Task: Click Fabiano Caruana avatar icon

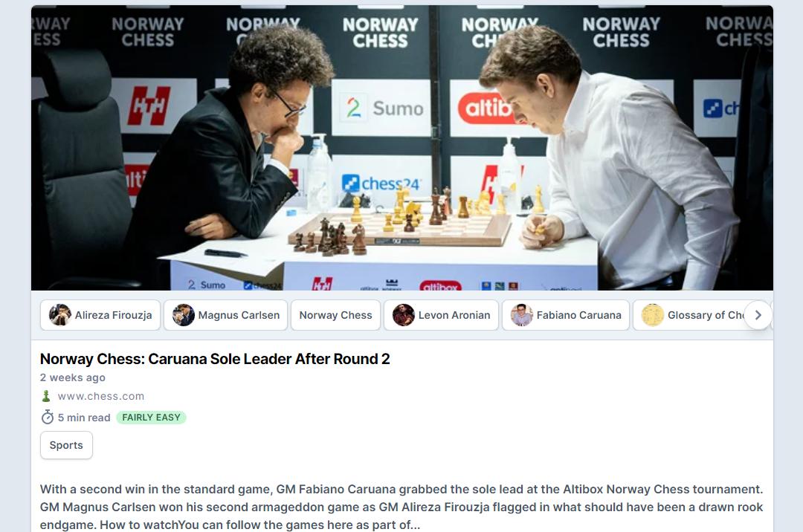Action: [522, 315]
